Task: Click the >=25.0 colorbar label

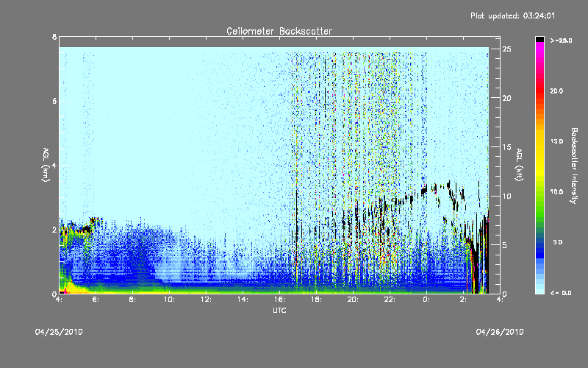Action: click(x=561, y=40)
